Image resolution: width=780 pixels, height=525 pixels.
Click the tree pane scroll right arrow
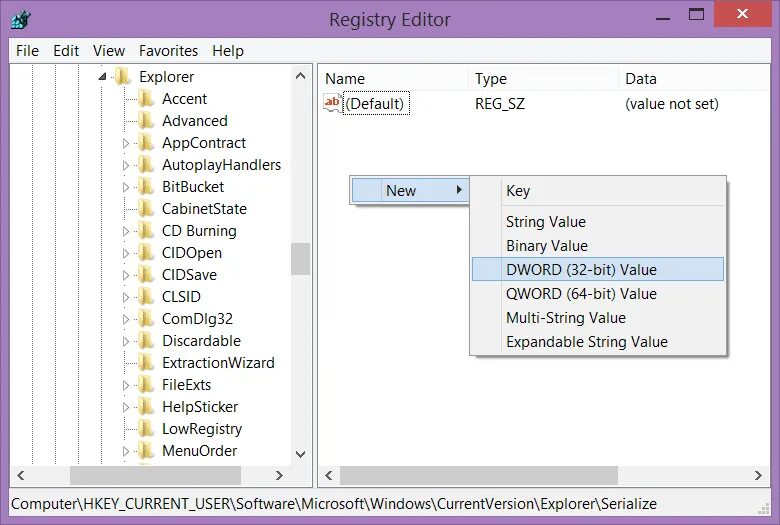(280, 475)
